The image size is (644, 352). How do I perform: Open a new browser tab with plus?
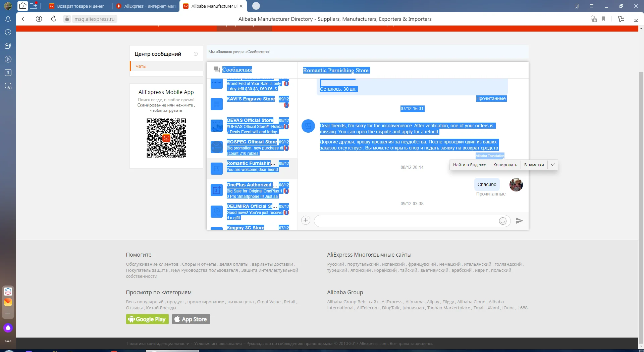[256, 6]
